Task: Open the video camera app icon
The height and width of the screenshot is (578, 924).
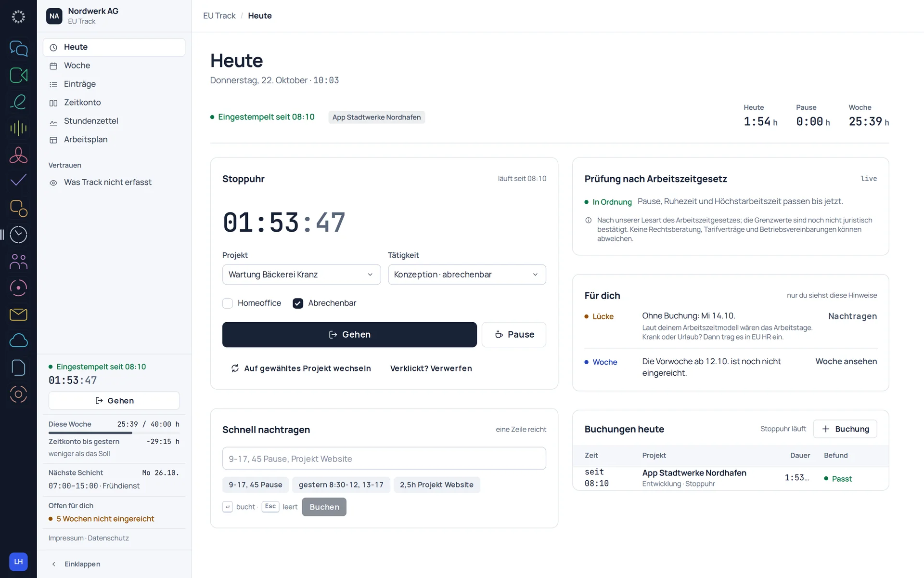Action: tap(18, 75)
